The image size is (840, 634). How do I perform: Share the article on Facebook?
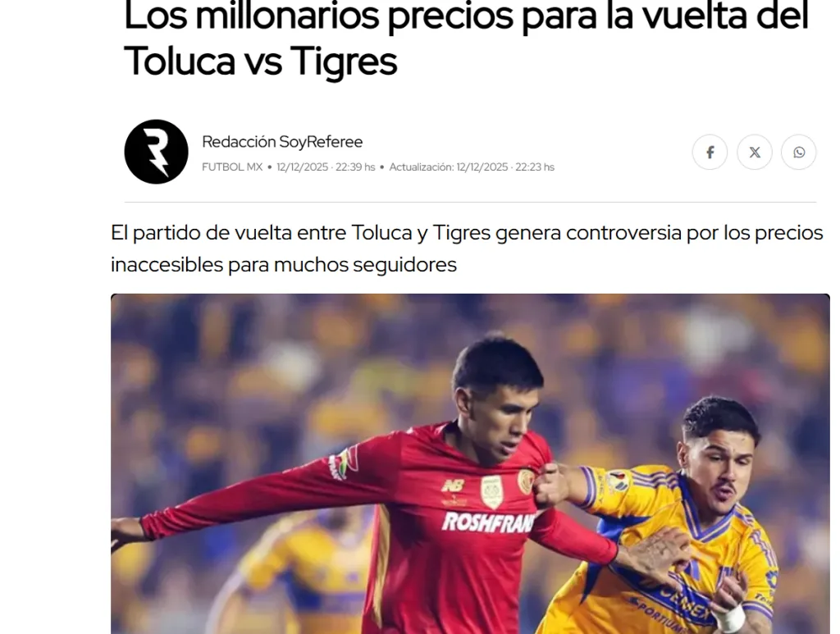[710, 152]
